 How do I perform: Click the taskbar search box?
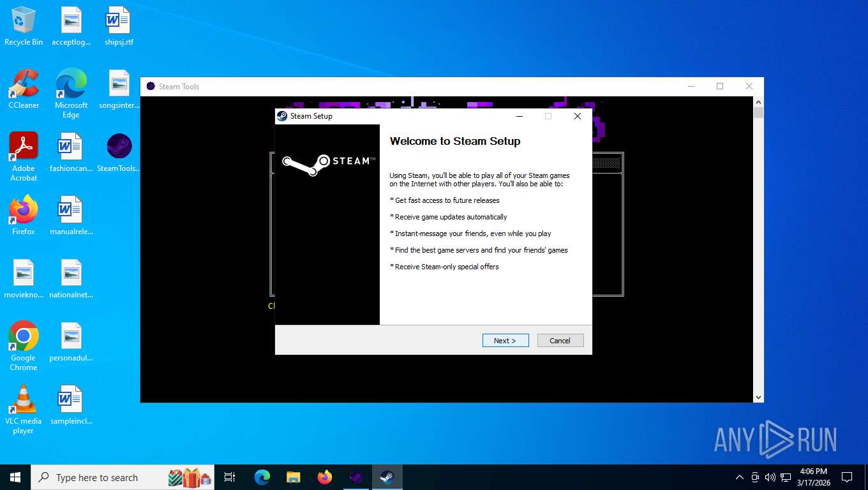coord(123,477)
